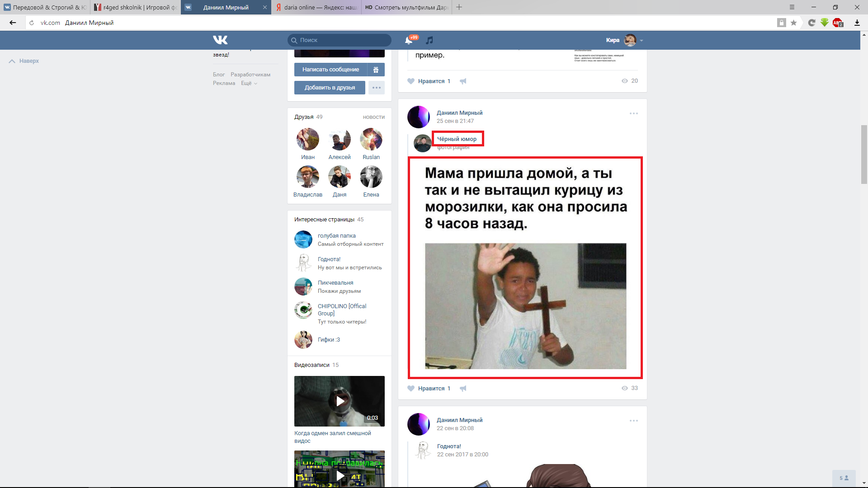Click the AdBlock extension icon
The width and height of the screenshot is (868, 488).
(x=837, y=23)
